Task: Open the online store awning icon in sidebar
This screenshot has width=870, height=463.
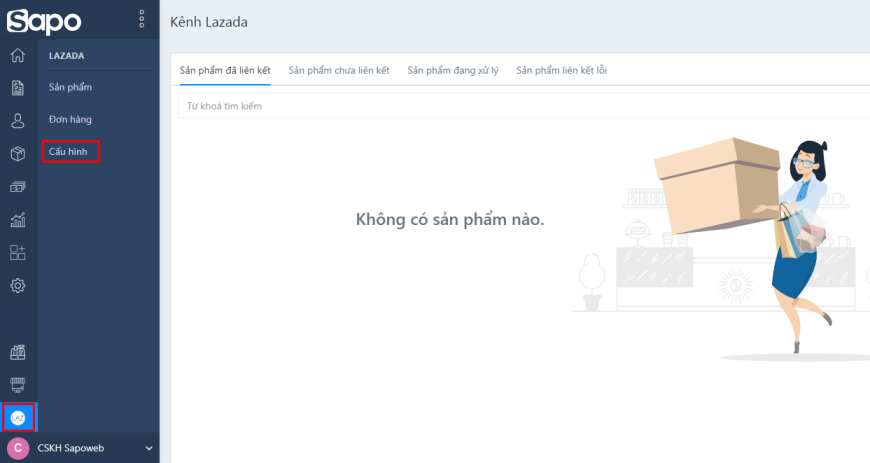Action: pyautogui.click(x=18, y=384)
